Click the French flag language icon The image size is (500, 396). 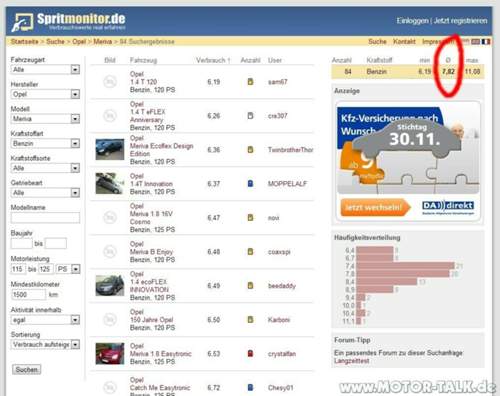pyautogui.click(x=486, y=41)
